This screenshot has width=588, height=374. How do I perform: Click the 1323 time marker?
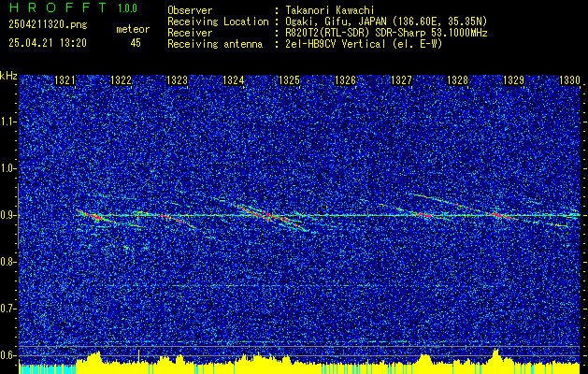[x=177, y=79]
